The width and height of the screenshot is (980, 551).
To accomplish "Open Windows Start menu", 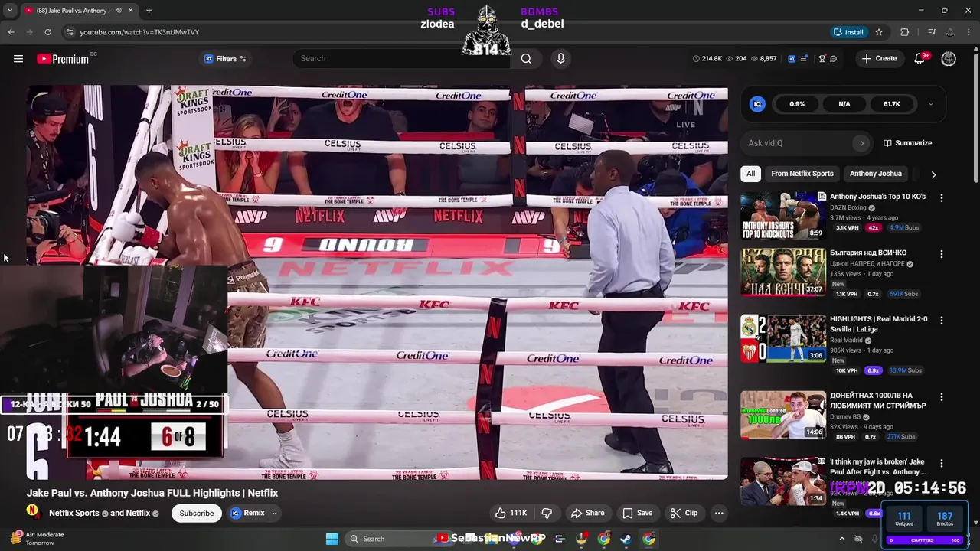I will (x=332, y=539).
